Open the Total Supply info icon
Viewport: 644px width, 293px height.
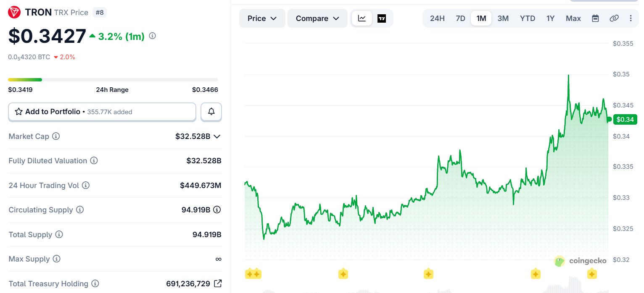coord(59,235)
